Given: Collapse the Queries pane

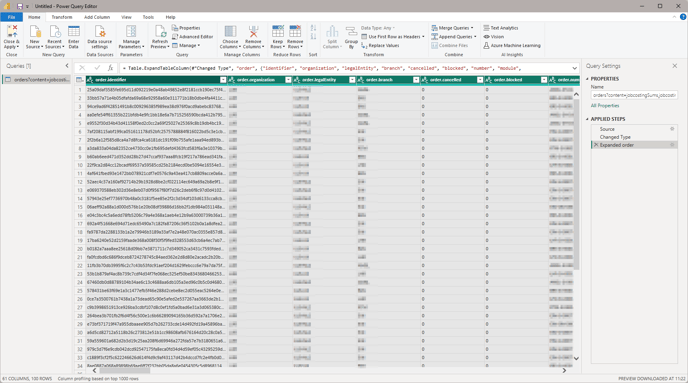Looking at the screenshot, I should 67,66.
